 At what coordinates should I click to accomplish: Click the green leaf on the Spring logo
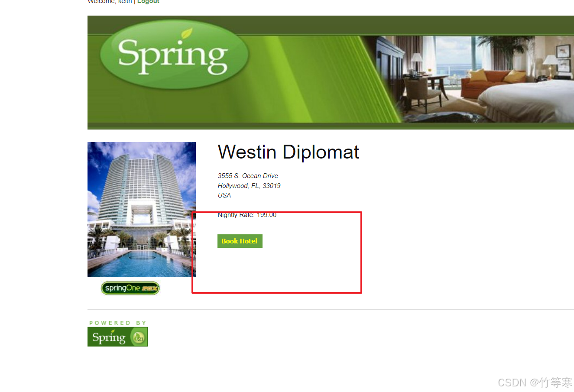(x=187, y=33)
